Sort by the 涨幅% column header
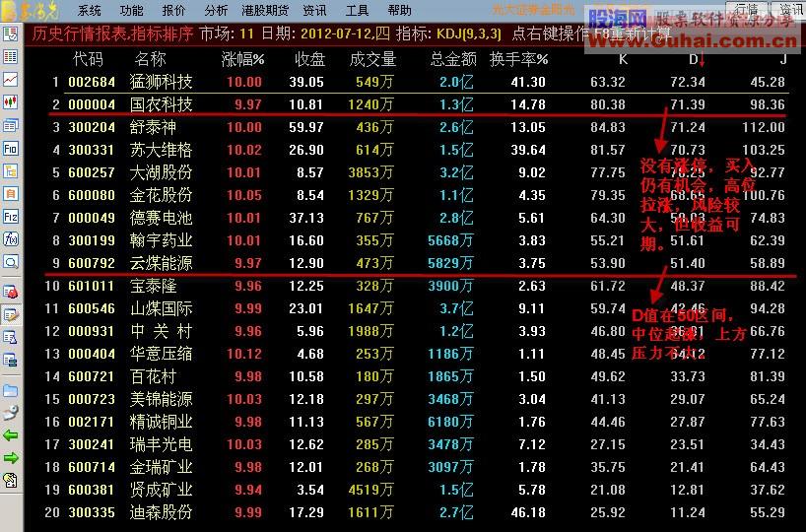 (242, 60)
